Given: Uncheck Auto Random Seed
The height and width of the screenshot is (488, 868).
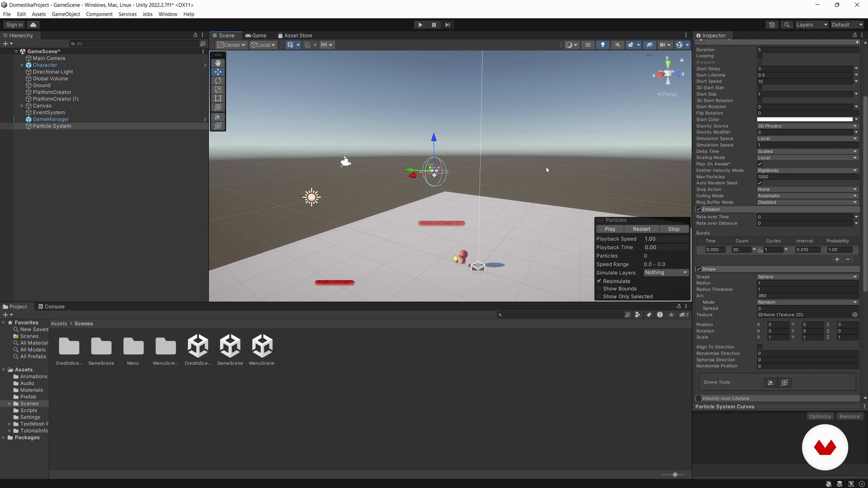Looking at the screenshot, I should point(759,183).
